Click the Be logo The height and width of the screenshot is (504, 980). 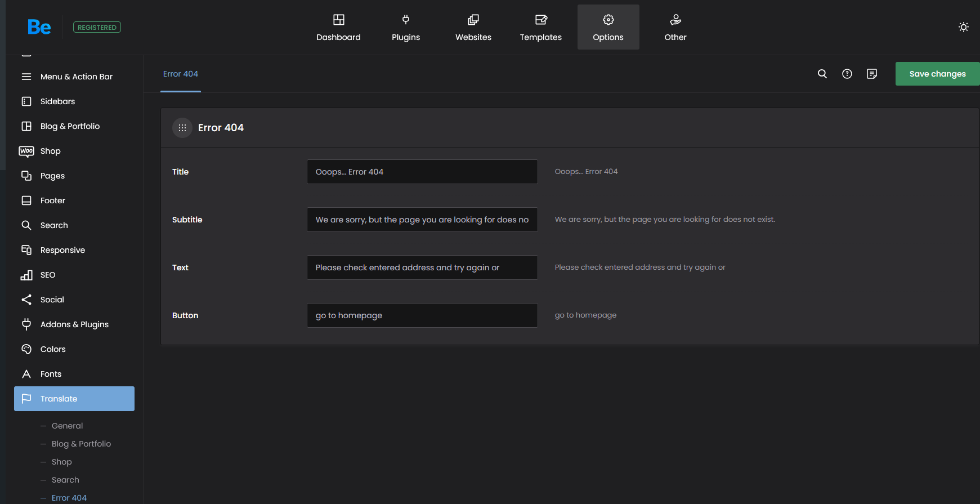point(39,27)
